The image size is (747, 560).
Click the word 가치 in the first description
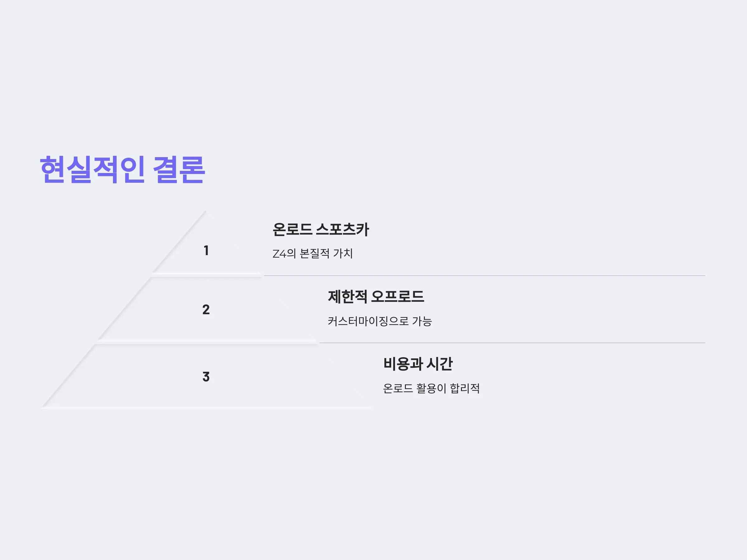(343, 254)
